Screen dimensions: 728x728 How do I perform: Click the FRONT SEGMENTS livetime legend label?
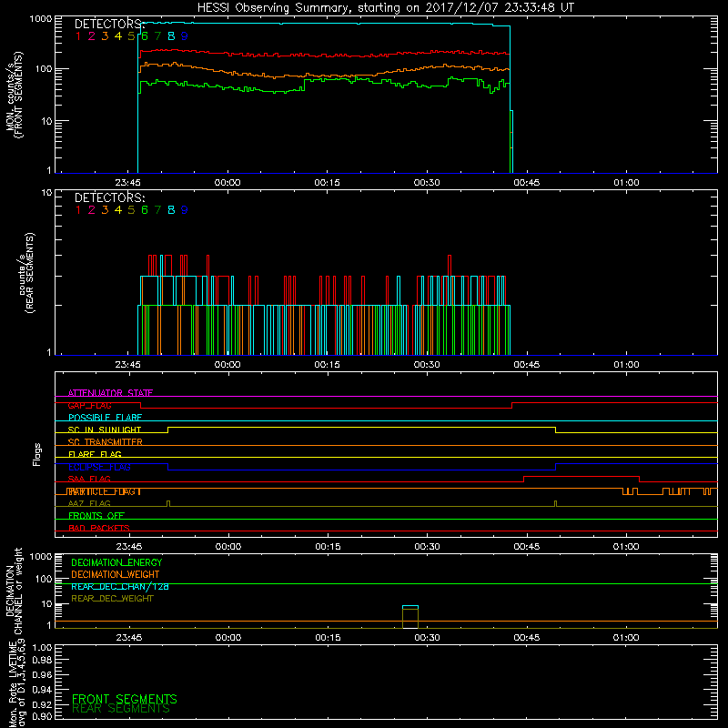click(125, 699)
